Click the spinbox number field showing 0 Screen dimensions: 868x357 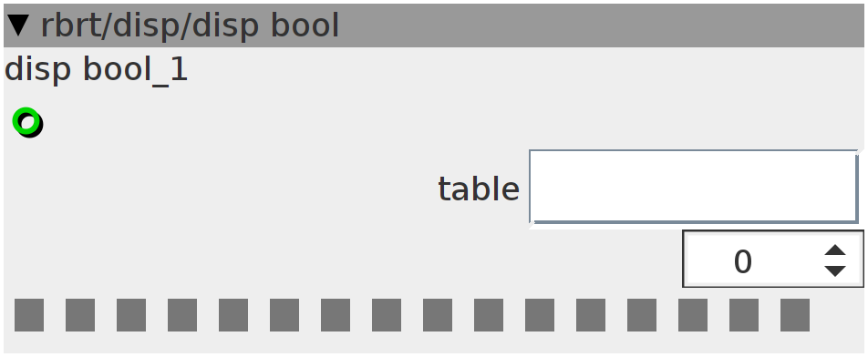tap(743, 261)
